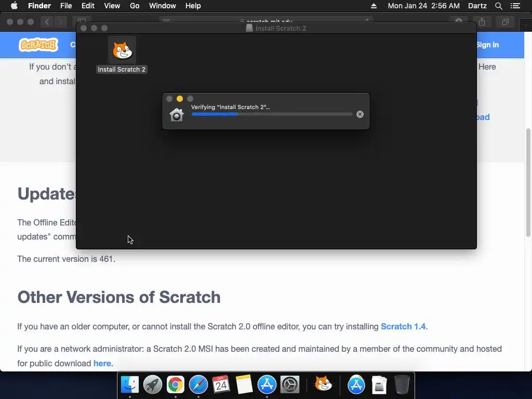Open the Trash in Dock
Image resolution: width=532 pixels, height=399 pixels.
point(402,385)
